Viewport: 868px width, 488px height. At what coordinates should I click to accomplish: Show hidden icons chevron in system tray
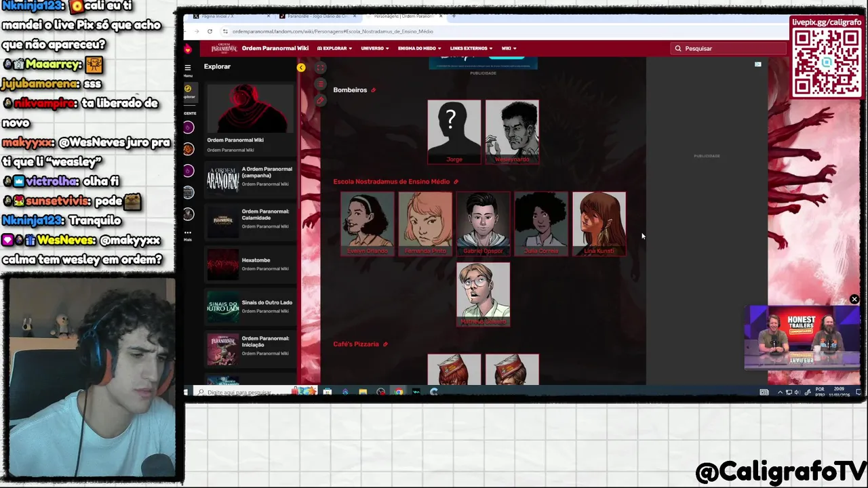pos(780,392)
